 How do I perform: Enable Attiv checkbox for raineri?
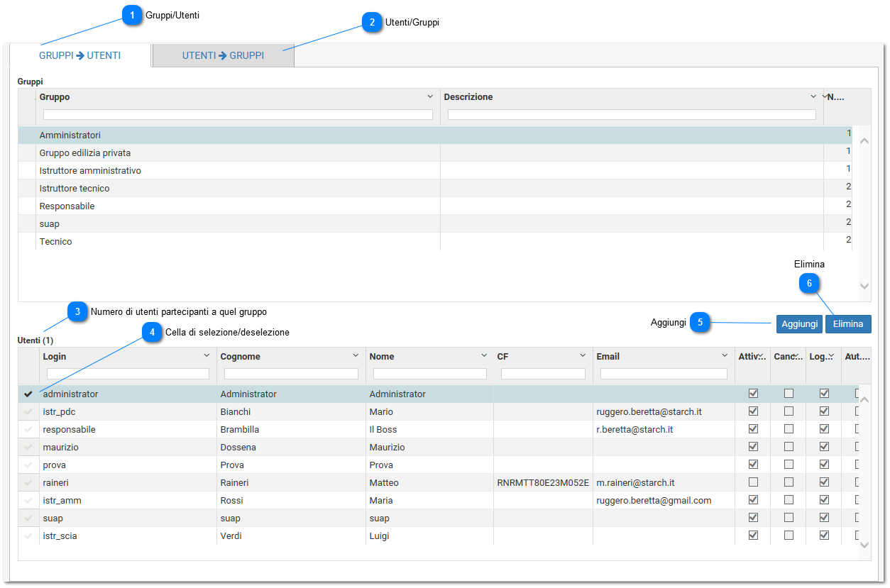tap(753, 482)
